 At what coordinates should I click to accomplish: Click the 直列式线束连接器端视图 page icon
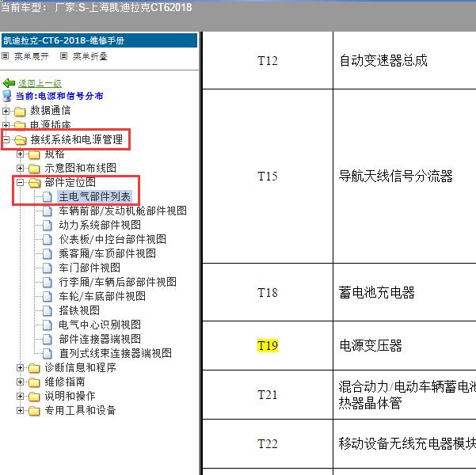(47, 353)
